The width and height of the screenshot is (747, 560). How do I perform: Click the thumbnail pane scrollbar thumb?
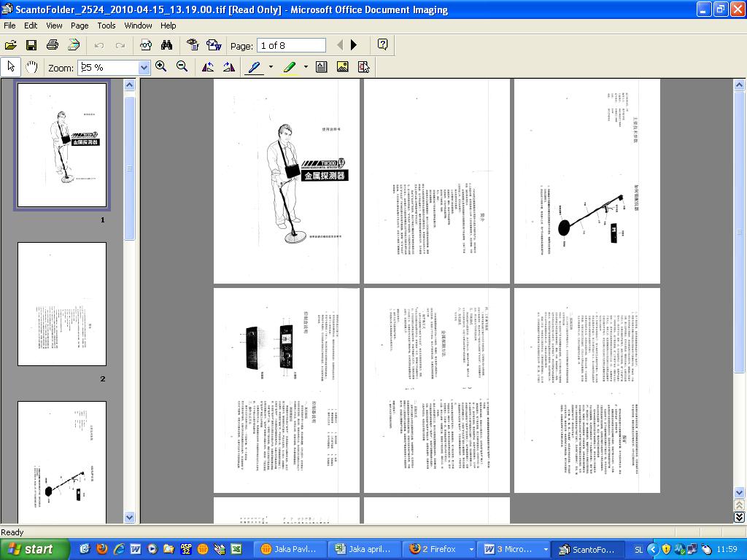point(130,168)
